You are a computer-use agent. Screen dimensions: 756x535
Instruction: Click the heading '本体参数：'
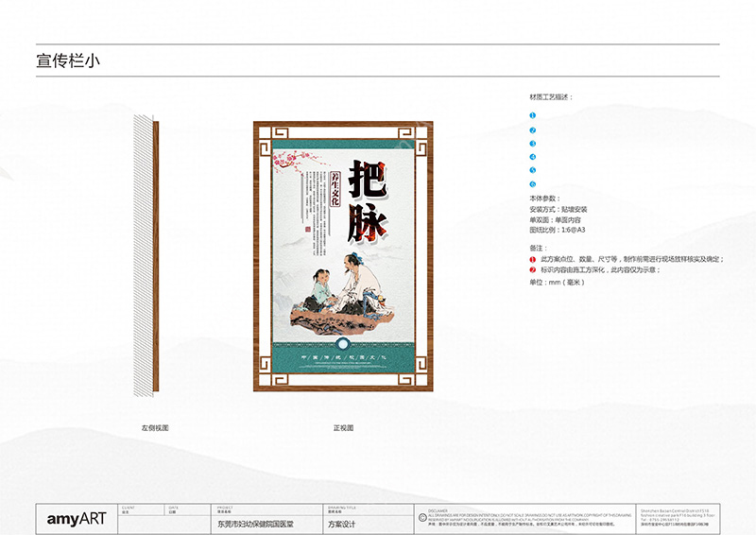(545, 198)
